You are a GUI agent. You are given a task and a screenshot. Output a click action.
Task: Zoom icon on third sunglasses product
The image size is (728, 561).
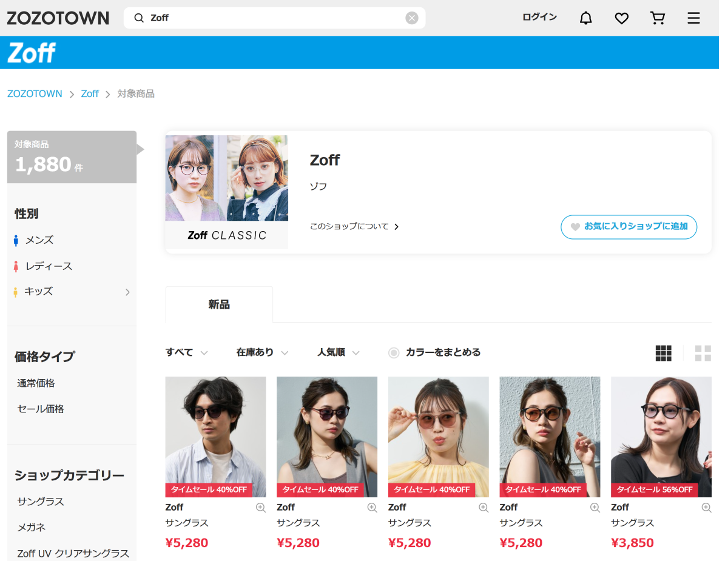tap(484, 508)
